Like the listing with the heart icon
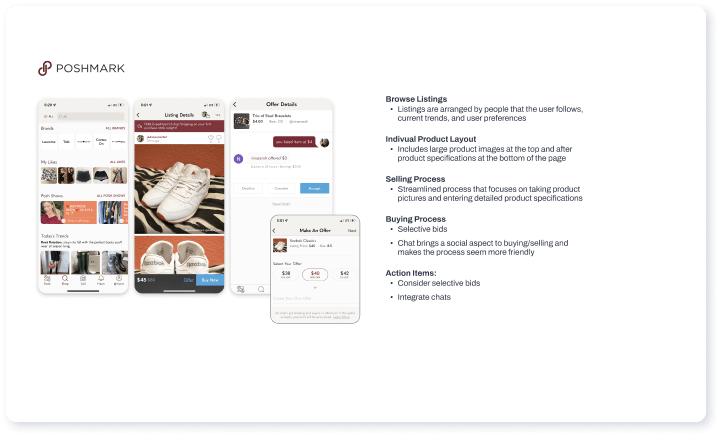 [211, 138]
